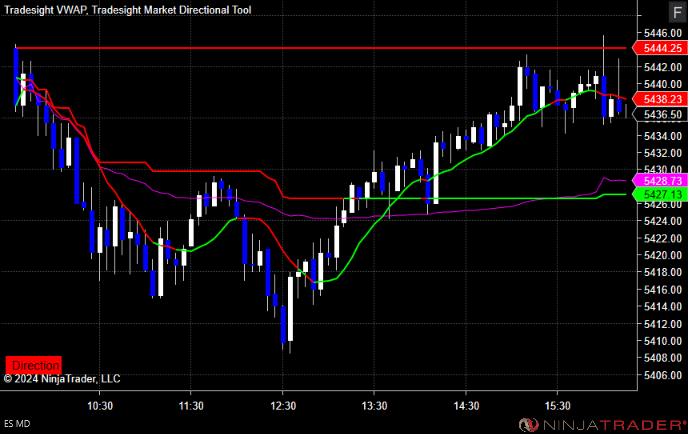Click the 5418.00 price axis label
This screenshot has width=688, height=434.
(663, 273)
